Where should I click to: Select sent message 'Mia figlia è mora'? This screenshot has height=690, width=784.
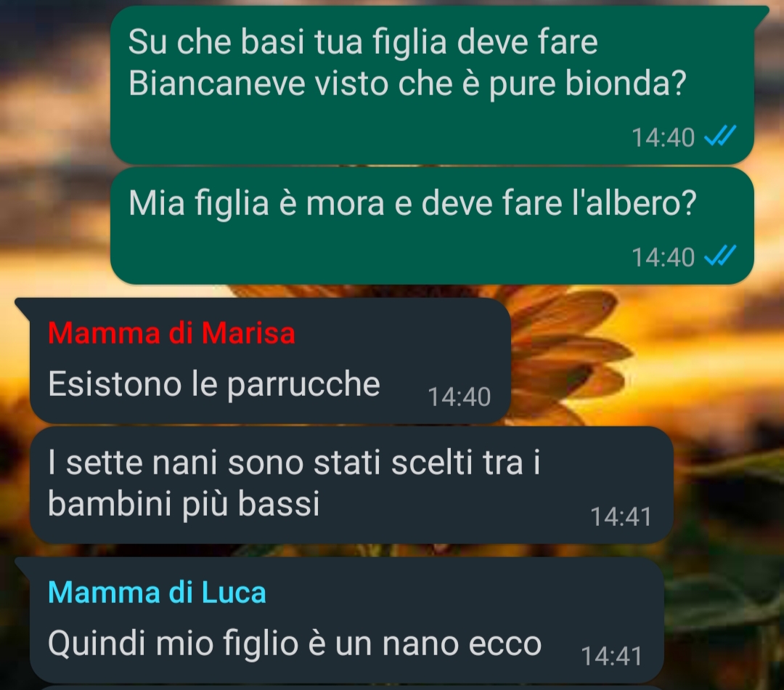tap(432, 226)
